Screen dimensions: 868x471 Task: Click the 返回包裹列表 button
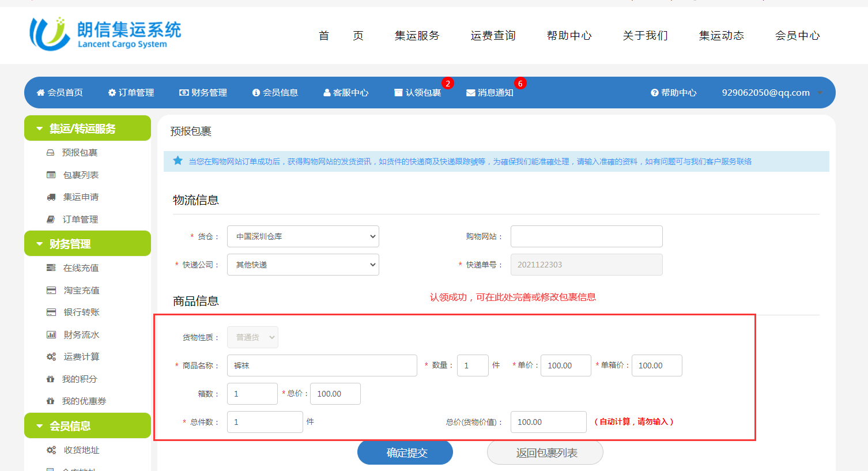tap(545, 453)
